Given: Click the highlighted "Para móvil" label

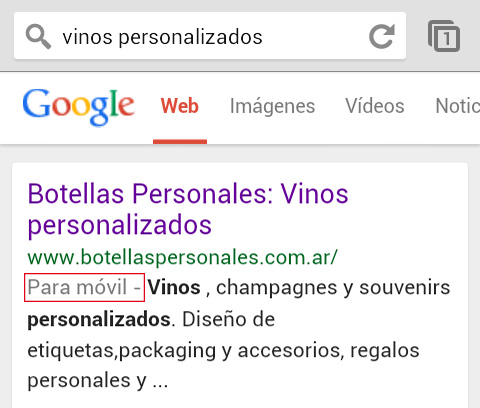Looking at the screenshot, I should coord(84,287).
